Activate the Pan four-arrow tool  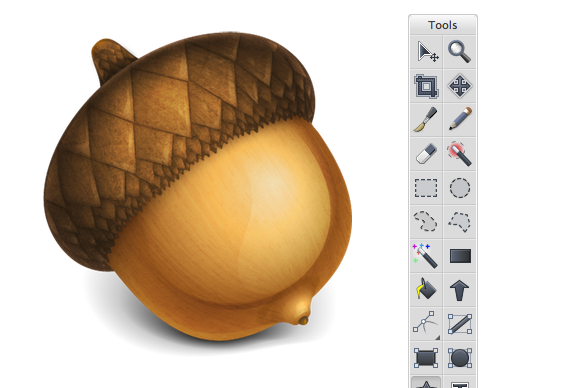(x=459, y=86)
